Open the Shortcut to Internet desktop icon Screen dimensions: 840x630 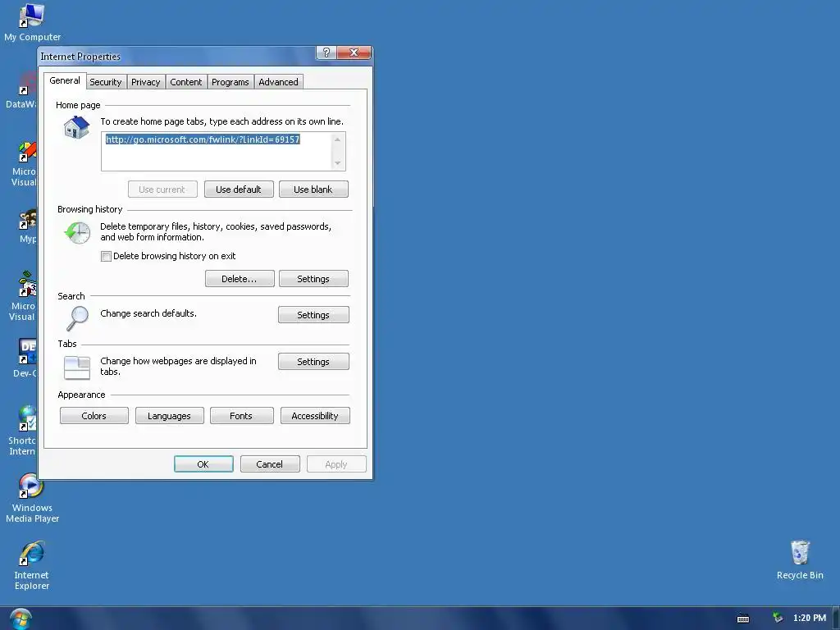click(24, 430)
